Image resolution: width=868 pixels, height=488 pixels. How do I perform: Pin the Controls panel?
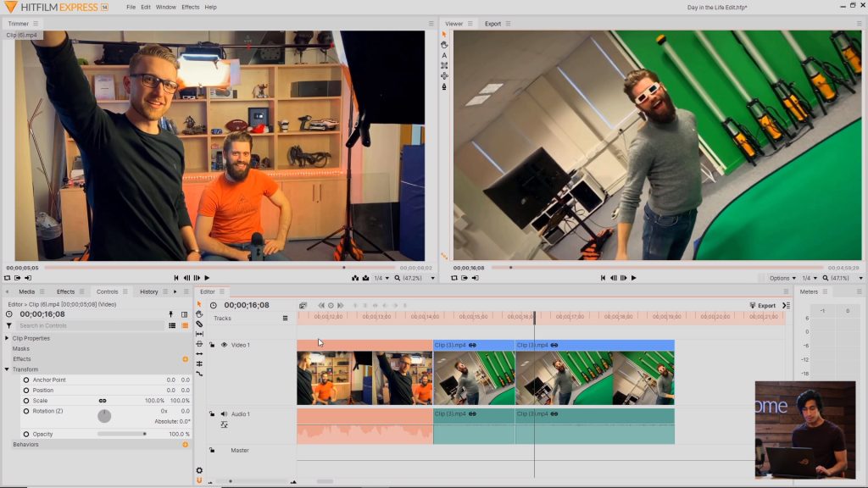(171, 314)
